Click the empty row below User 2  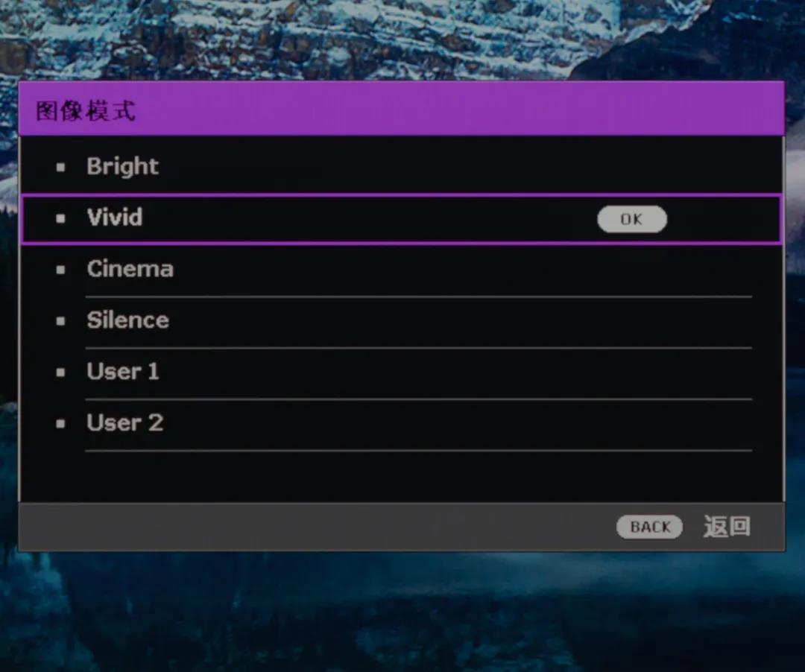402,475
